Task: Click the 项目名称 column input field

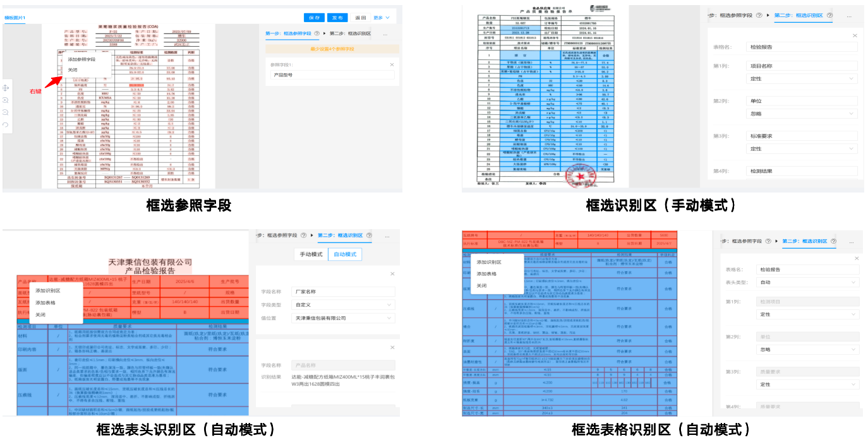Action: (x=802, y=66)
